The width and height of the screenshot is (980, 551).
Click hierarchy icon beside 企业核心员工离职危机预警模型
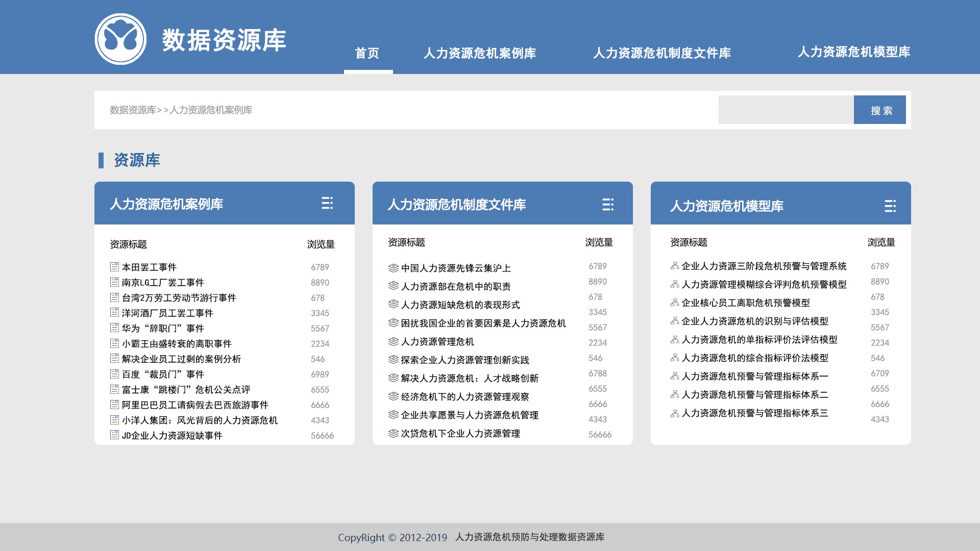pyautogui.click(x=675, y=303)
